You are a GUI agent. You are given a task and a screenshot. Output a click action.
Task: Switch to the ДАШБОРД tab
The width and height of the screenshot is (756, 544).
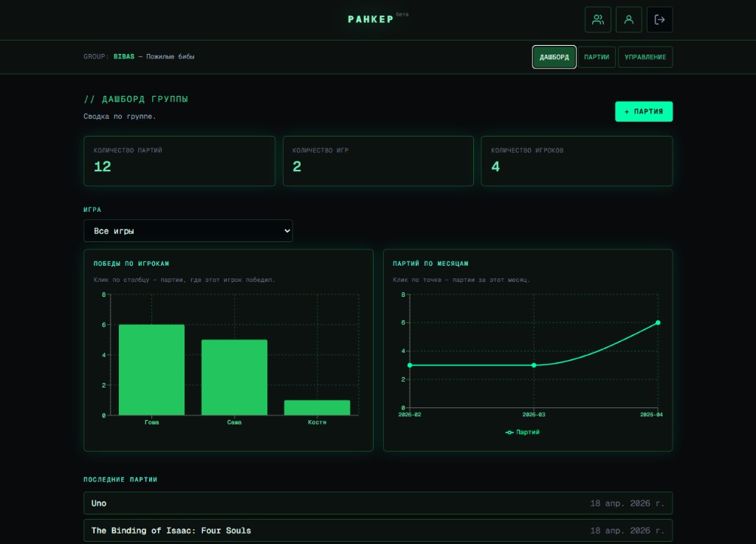554,57
